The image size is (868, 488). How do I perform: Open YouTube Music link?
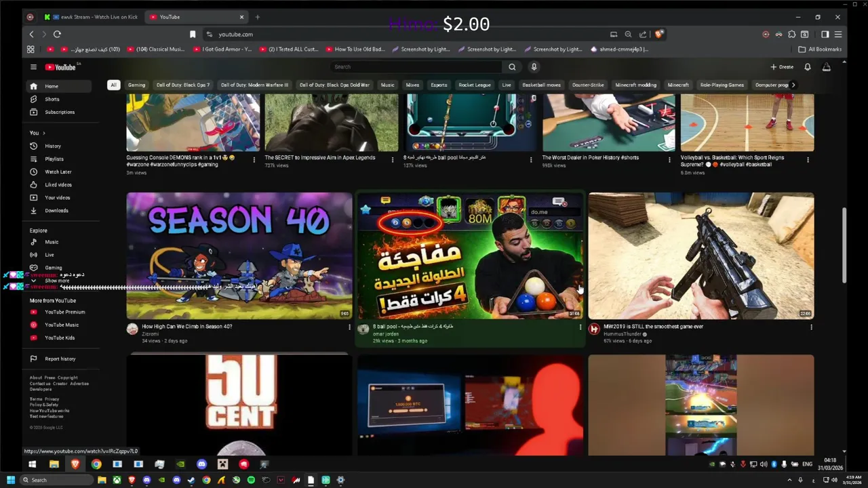click(x=59, y=325)
